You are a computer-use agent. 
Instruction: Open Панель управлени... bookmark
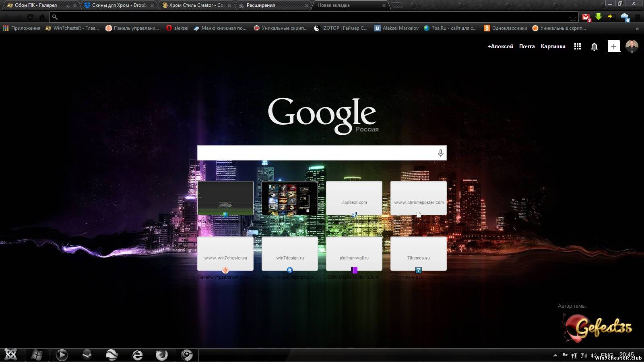[x=132, y=28]
